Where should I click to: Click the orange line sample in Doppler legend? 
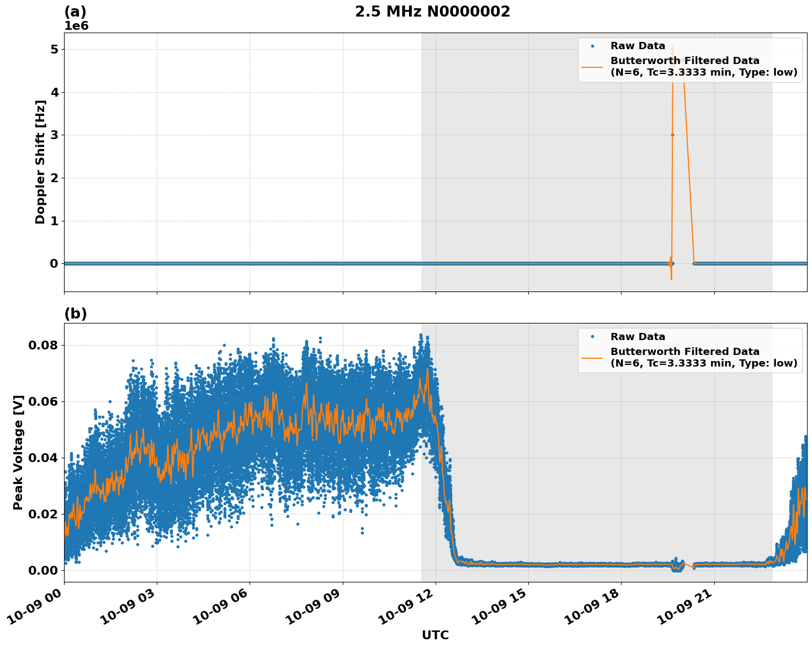(592, 67)
